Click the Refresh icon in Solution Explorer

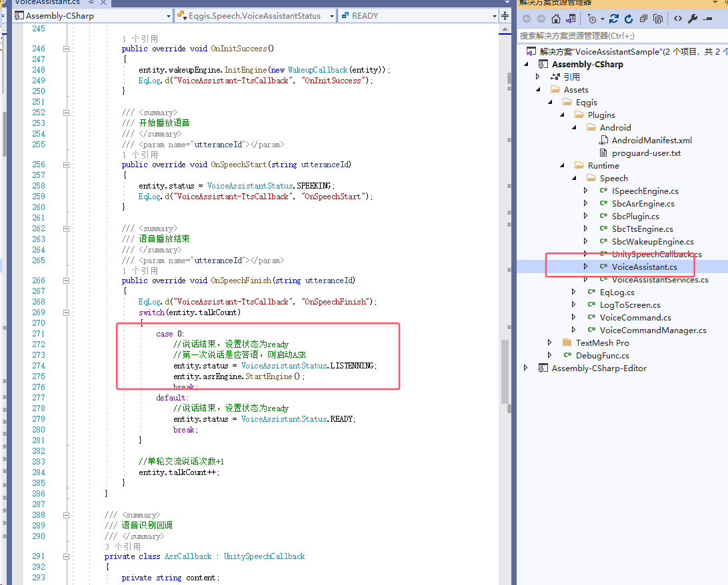(629, 19)
